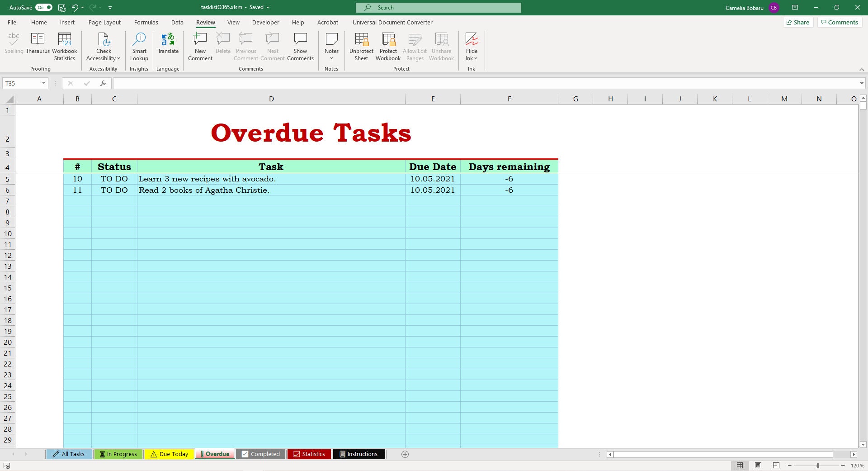Protect the Workbook
The width and height of the screenshot is (868, 471).
tap(388, 45)
